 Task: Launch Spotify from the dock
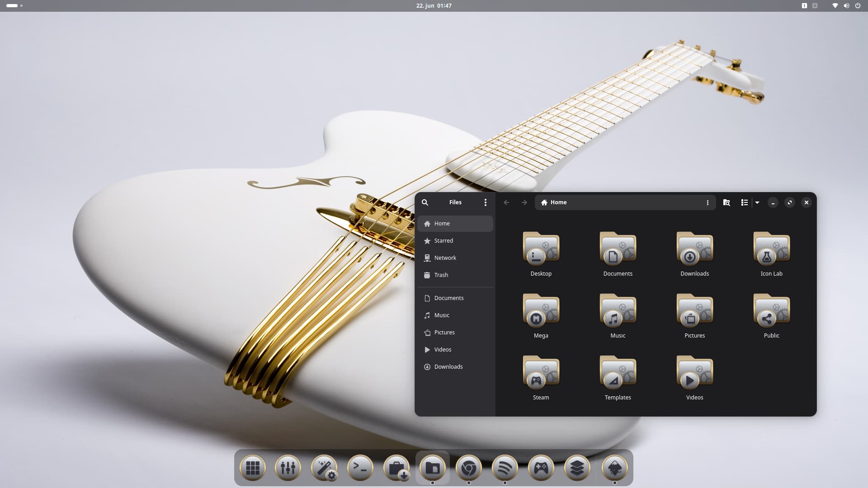coord(505,468)
